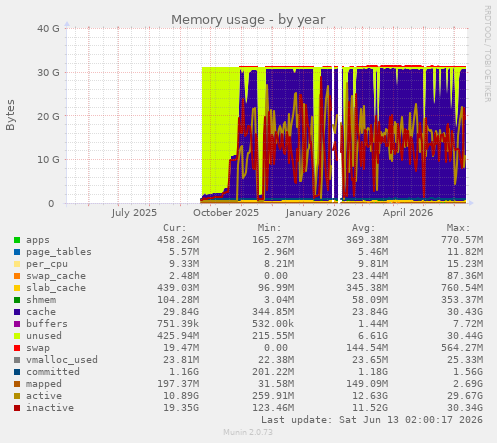The height and width of the screenshot is (443, 497).
Task: Click shmem min value 3.04M
Action: [279, 300]
